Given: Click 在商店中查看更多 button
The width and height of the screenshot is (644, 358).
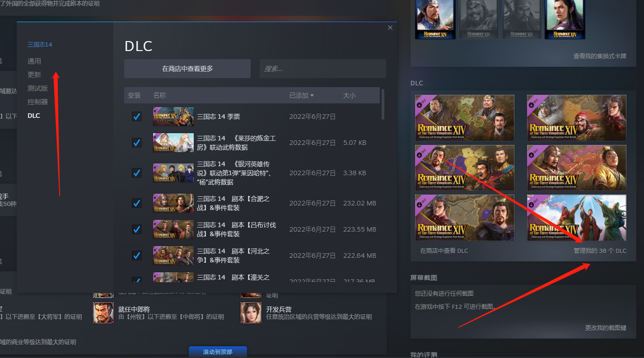Looking at the screenshot, I should point(187,69).
